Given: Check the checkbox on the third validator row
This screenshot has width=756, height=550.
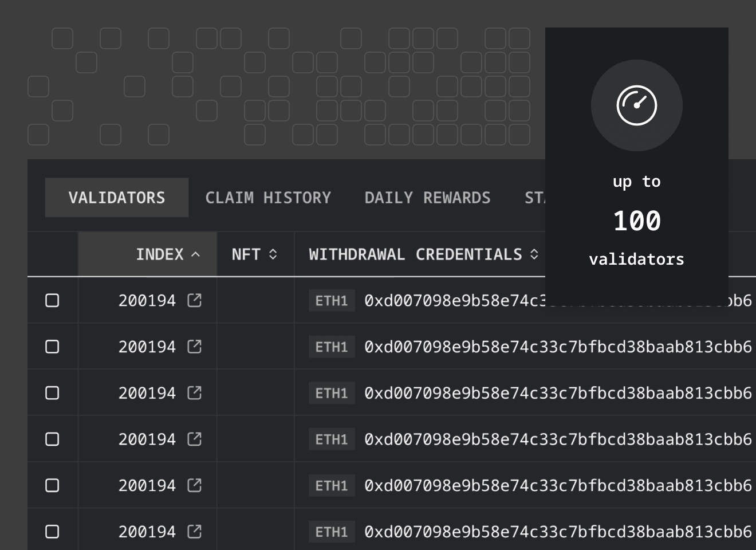Looking at the screenshot, I should 52,392.
